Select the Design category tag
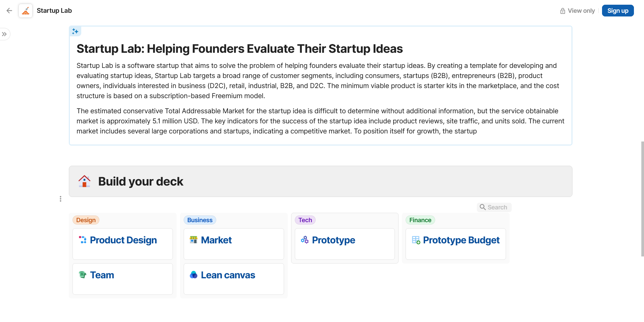644x322 pixels. (x=86, y=220)
